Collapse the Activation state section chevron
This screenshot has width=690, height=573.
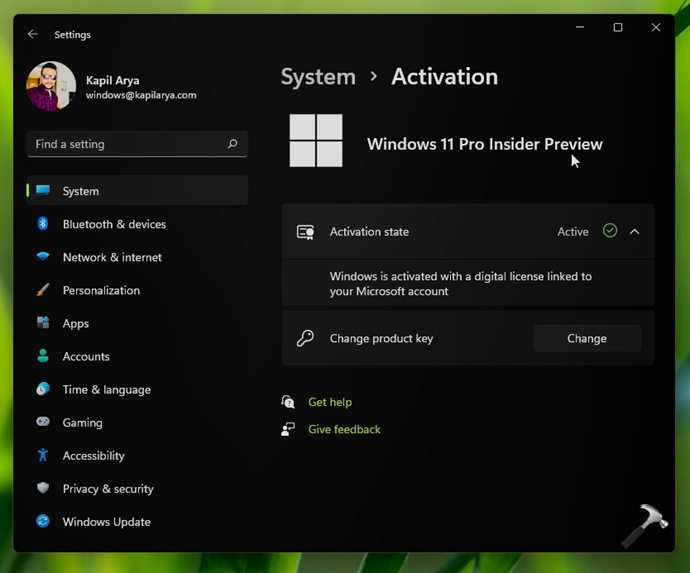coord(634,232)
